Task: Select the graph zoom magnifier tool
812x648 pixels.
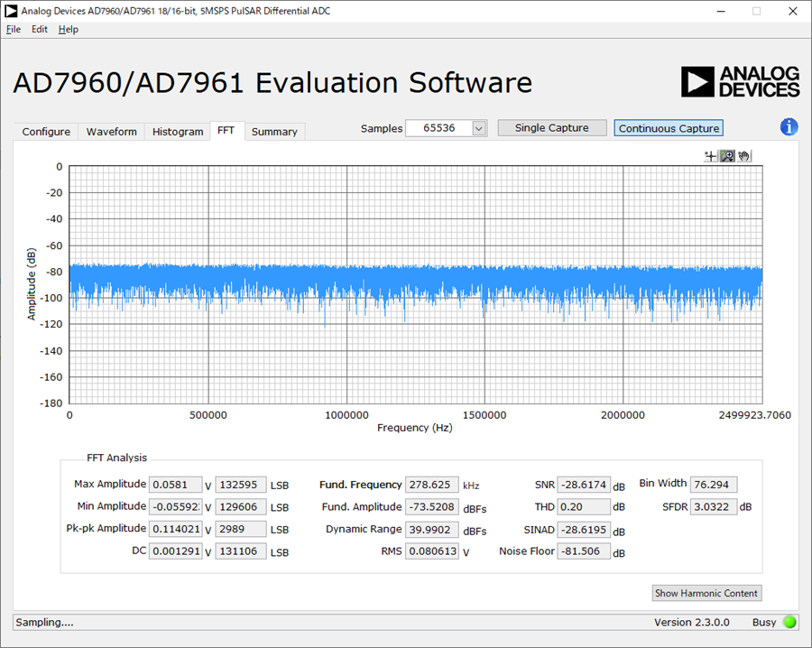Action: (x=727, y=156)
